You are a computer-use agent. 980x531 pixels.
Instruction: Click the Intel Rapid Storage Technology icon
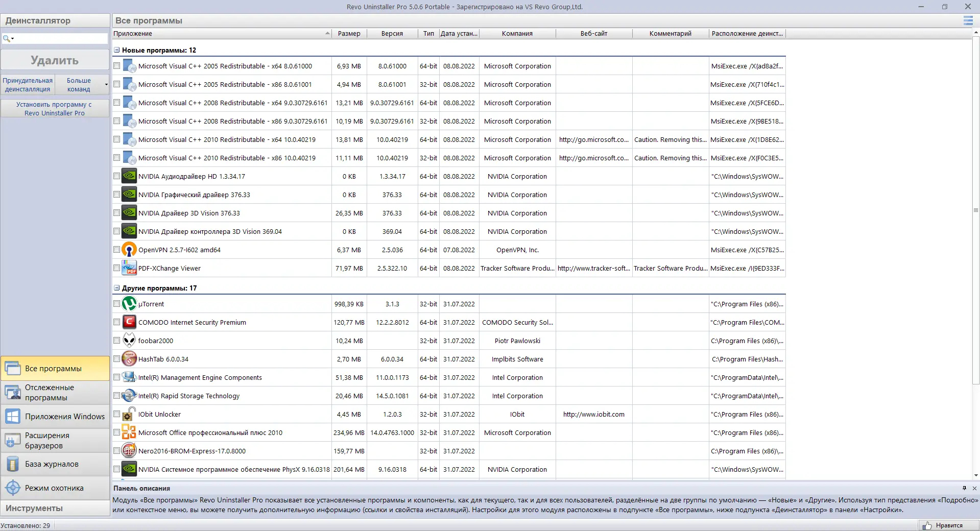(x=129, y=396)
